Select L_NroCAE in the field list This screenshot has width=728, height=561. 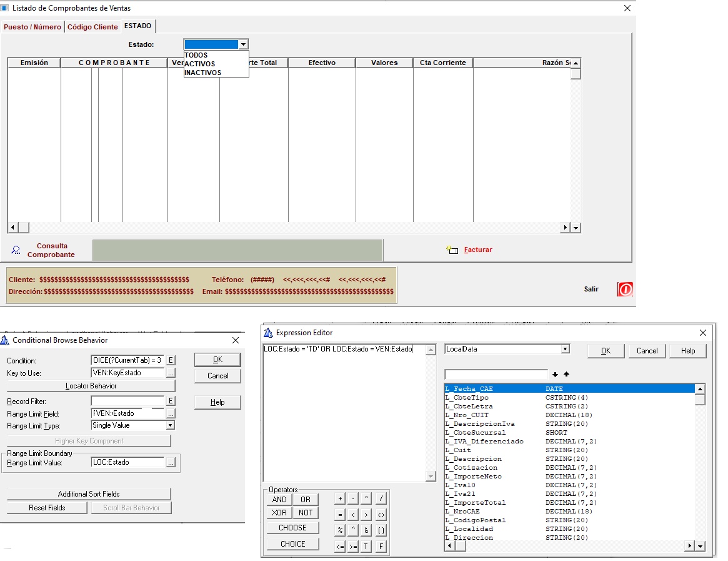pos(569,511)
